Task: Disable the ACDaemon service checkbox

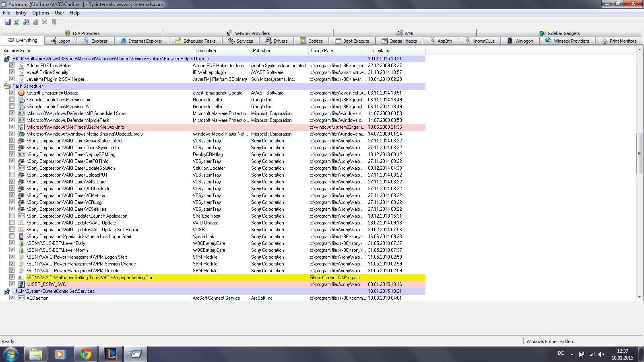Action: tap(12, 298)
